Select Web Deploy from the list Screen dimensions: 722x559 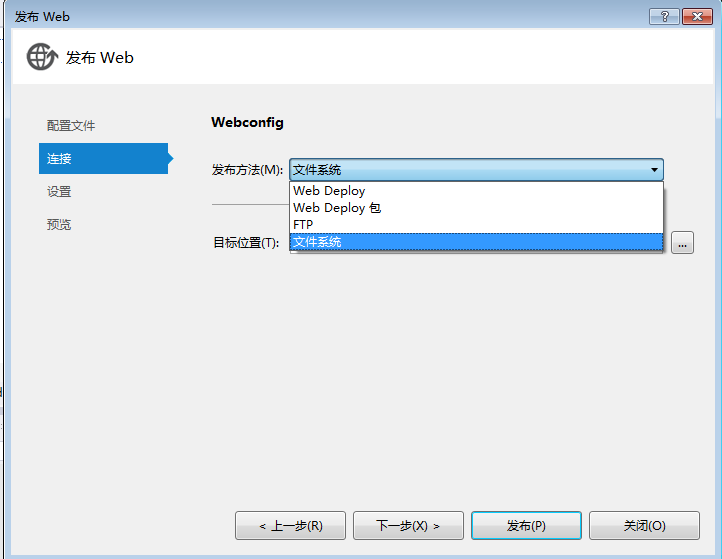pyautogui.click(x=476, y=191)
